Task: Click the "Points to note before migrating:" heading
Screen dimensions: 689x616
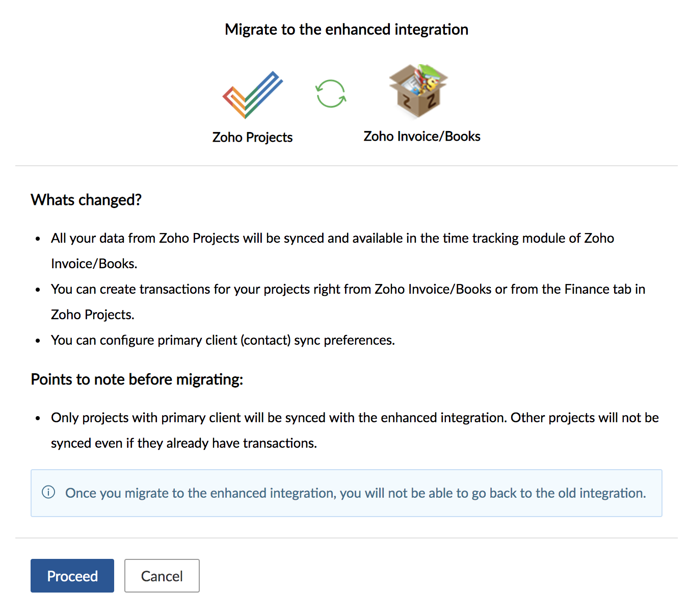Action: [137, 379]
